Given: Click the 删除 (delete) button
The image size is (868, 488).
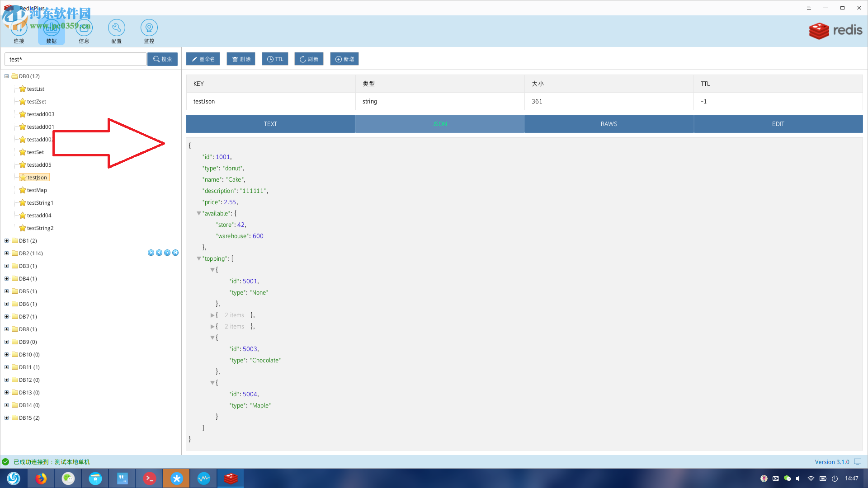Looking at the screenshot, I should pos(241,59).
